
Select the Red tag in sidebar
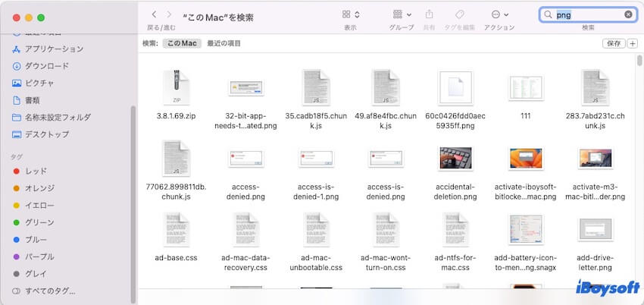pyautogui.click(x=36, y=172)
